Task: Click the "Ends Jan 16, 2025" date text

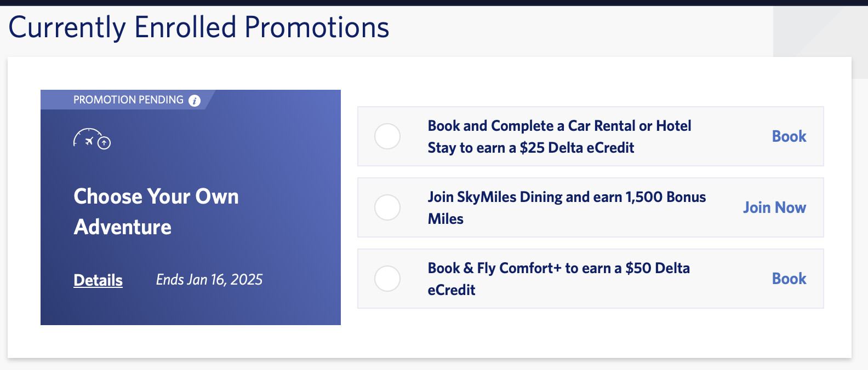Action: click(209, 280)
